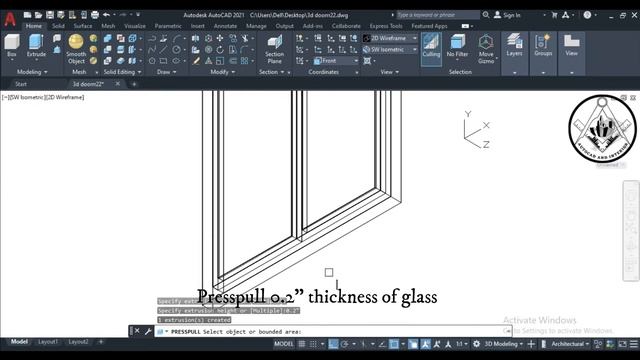Select the Box modeling tool

click(12, 46)
